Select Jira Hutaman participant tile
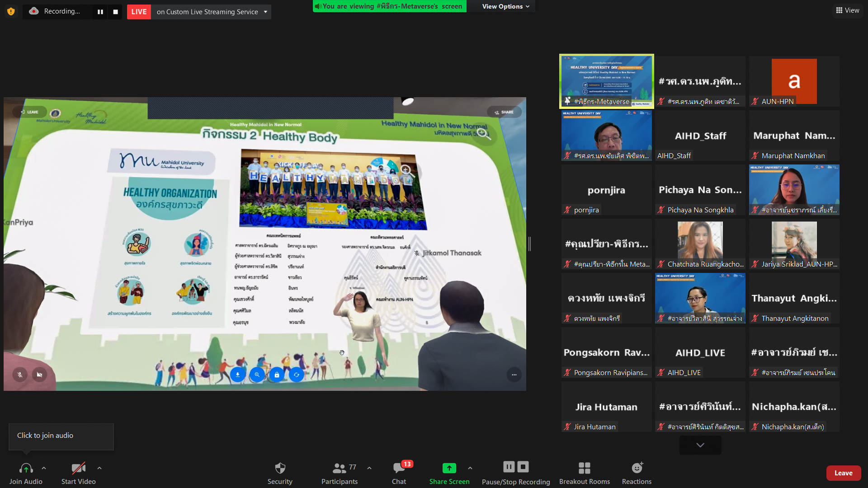This screenshot has width=868, height=488. pos(607,407)
